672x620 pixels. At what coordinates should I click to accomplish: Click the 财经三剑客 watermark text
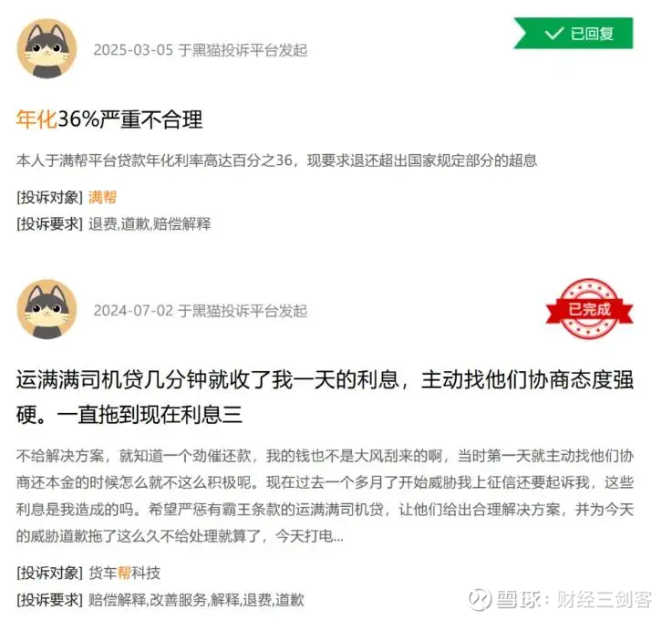pyautogui.click(x=605, y=599)
